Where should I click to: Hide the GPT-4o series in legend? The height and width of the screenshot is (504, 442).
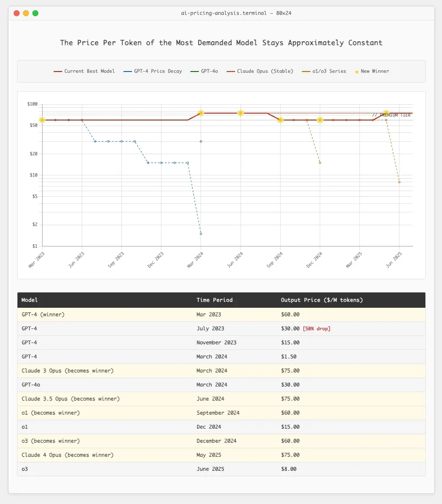204,72
